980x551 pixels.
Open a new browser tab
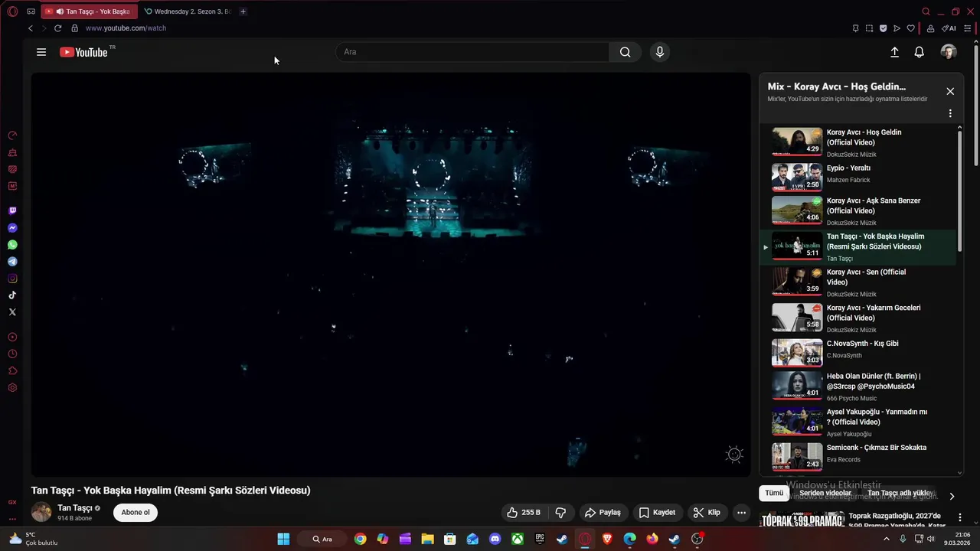click(243, 11)
